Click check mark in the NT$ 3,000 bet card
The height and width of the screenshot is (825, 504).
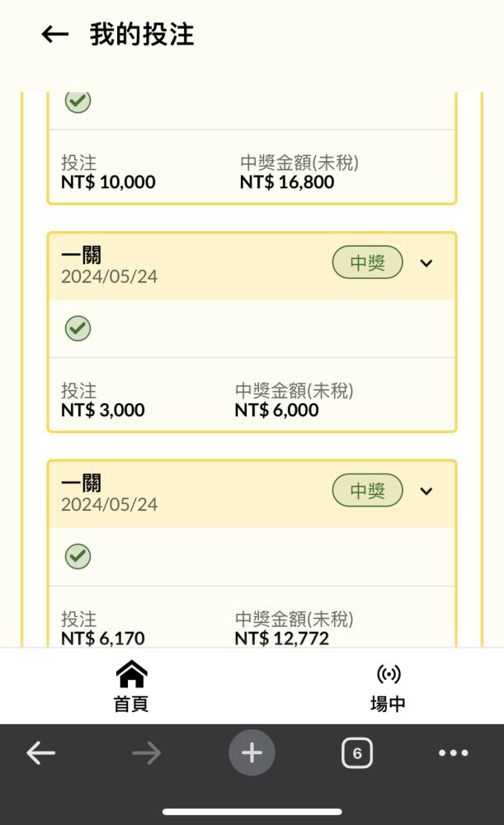pos(78,328)
